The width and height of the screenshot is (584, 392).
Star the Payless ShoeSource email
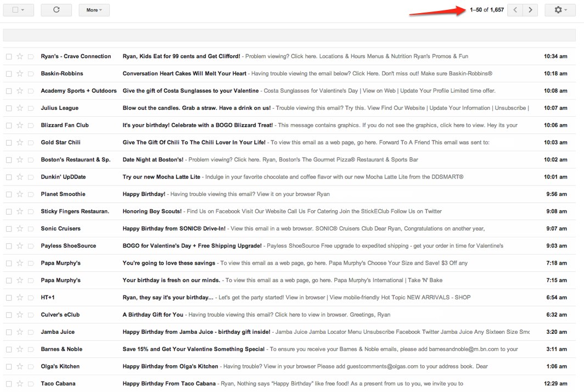[20, 246]
